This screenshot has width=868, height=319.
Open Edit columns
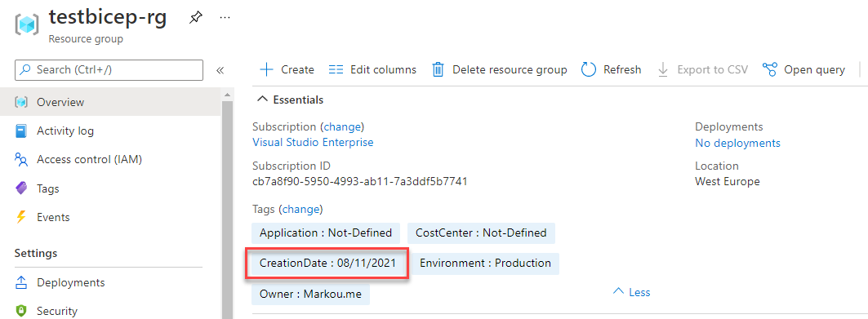(x=372, y=69)
